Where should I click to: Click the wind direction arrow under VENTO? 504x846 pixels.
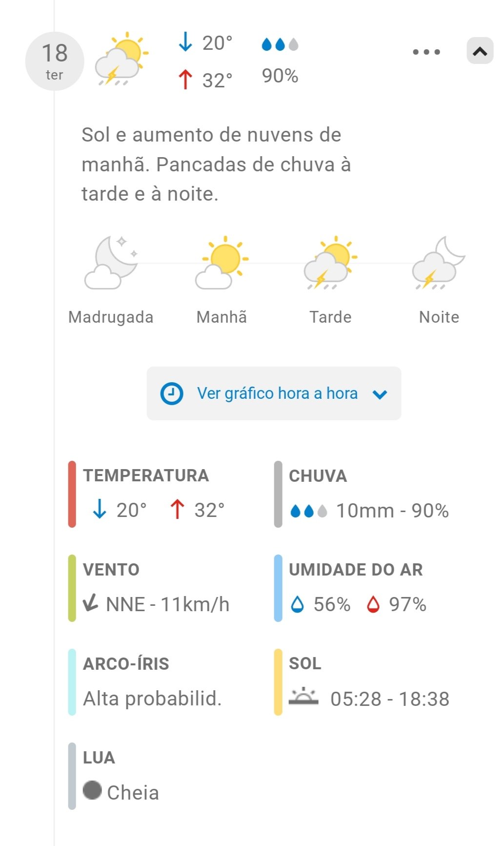91,603
